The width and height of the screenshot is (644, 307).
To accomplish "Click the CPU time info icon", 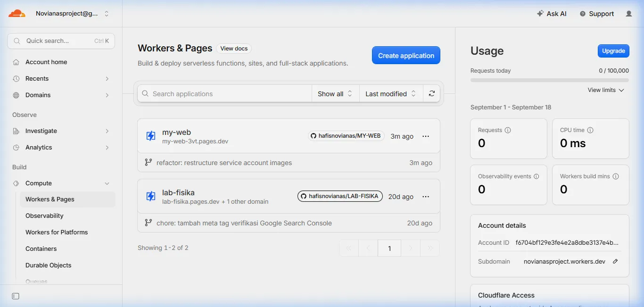I will pos(590,130).
